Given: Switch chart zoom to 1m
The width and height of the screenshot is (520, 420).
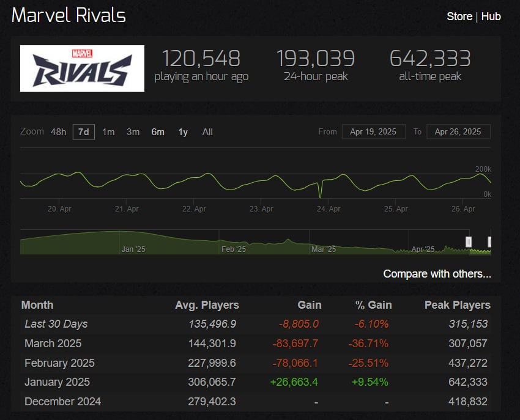Looking at the screenshot, I should pos(108,132).
